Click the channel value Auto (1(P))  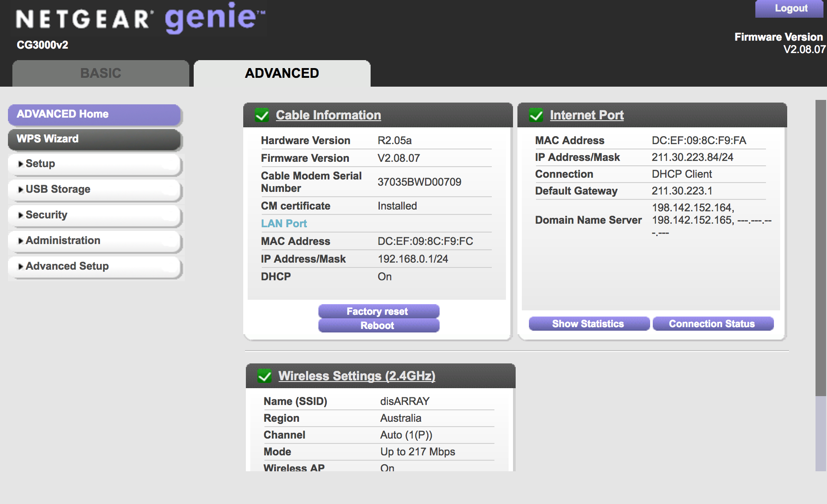point(406,435)
